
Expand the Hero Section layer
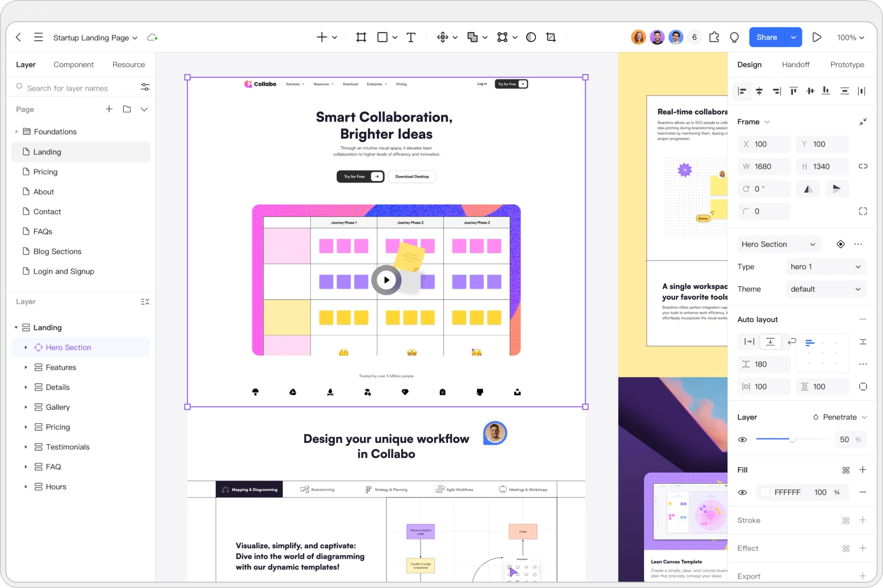coord(26,348)
